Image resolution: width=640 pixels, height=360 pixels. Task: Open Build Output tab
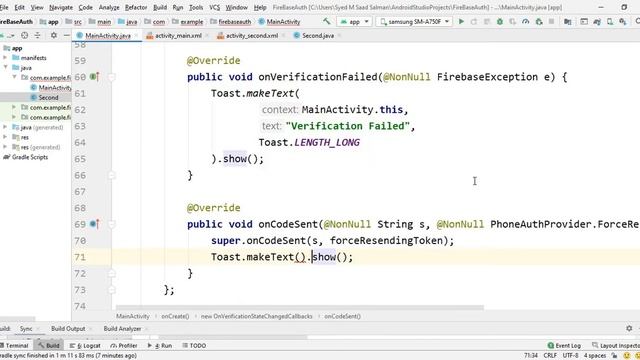[x=68, y=329]
